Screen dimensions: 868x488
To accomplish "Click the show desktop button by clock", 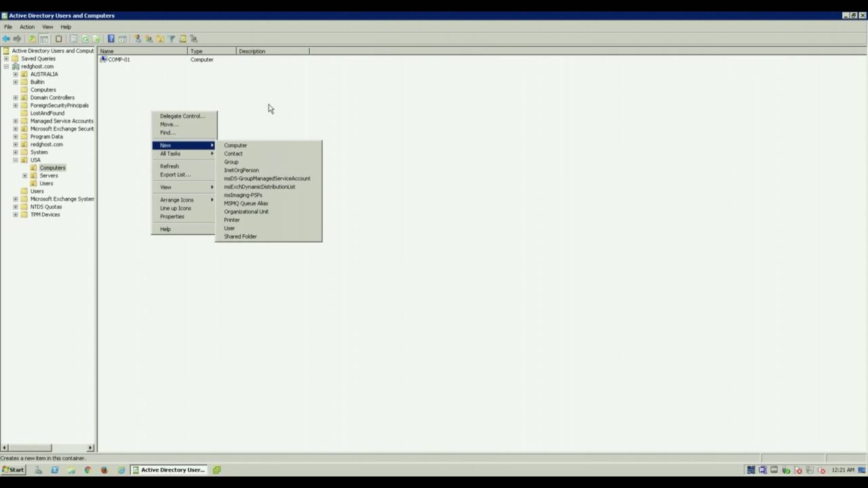I will (862, 470).
